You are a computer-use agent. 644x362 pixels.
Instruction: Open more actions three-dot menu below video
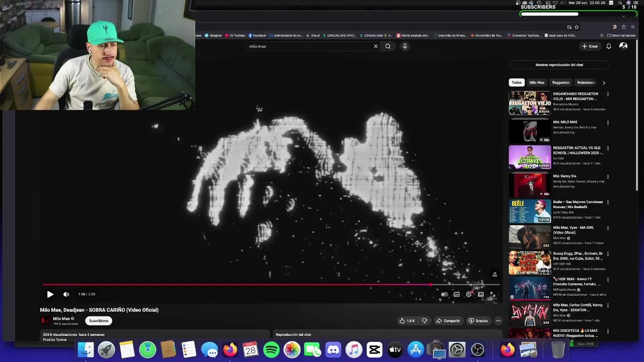(498, 321)
